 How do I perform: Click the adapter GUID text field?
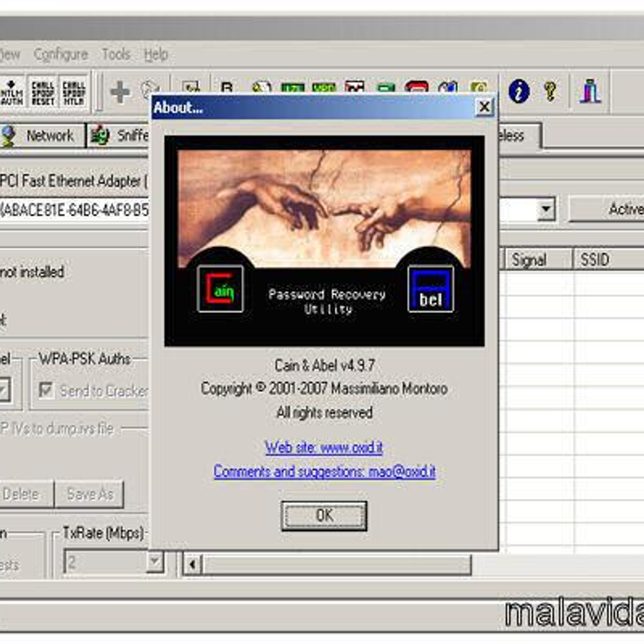point(74,210)
